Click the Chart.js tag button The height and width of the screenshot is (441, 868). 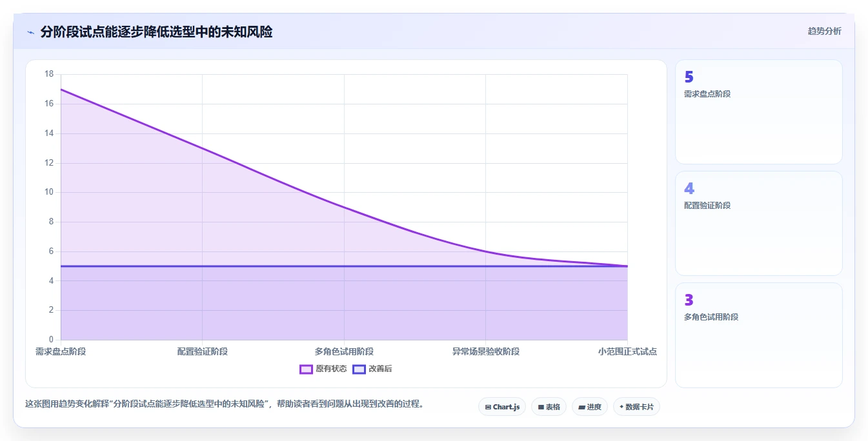coord(502,407)
